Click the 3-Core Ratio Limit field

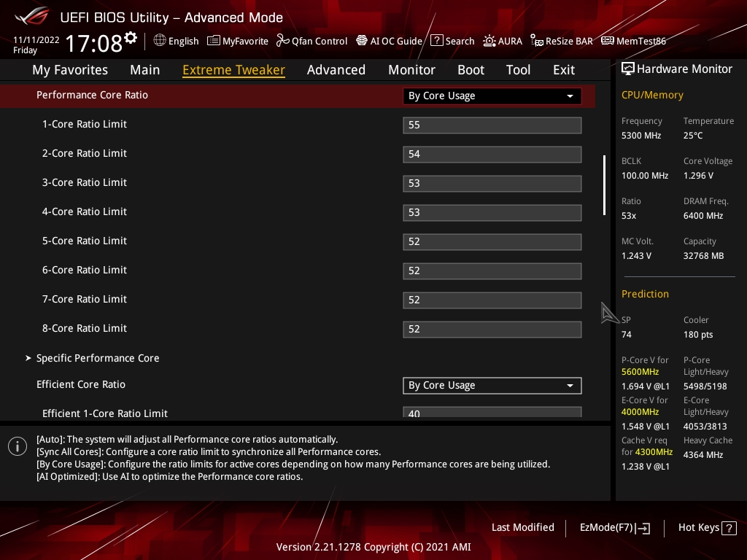pyautogui.click(x=492, y=183)
